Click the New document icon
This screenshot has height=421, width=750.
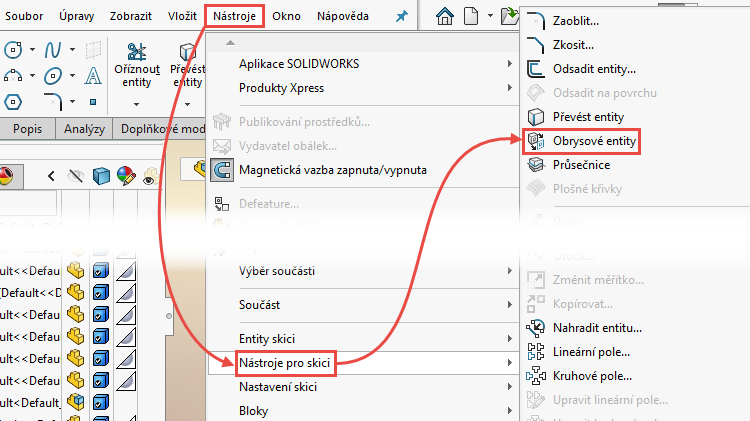(471, 16)
